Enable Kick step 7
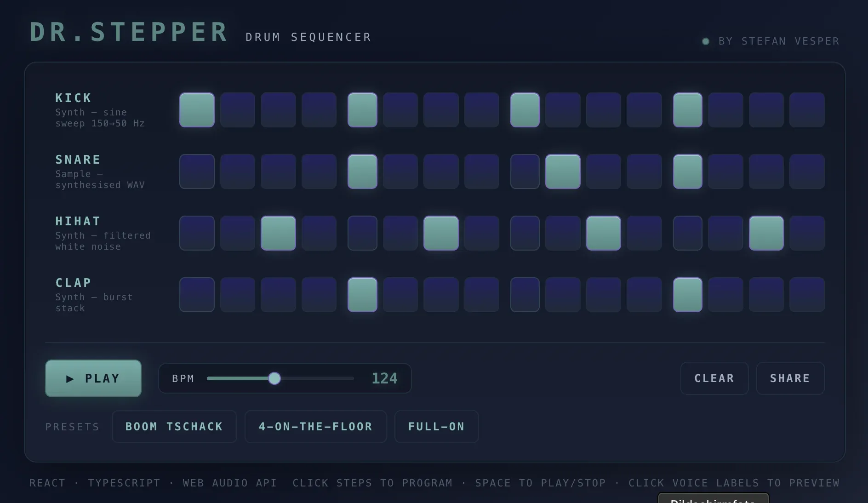The image size is (868, 503). 441,110
